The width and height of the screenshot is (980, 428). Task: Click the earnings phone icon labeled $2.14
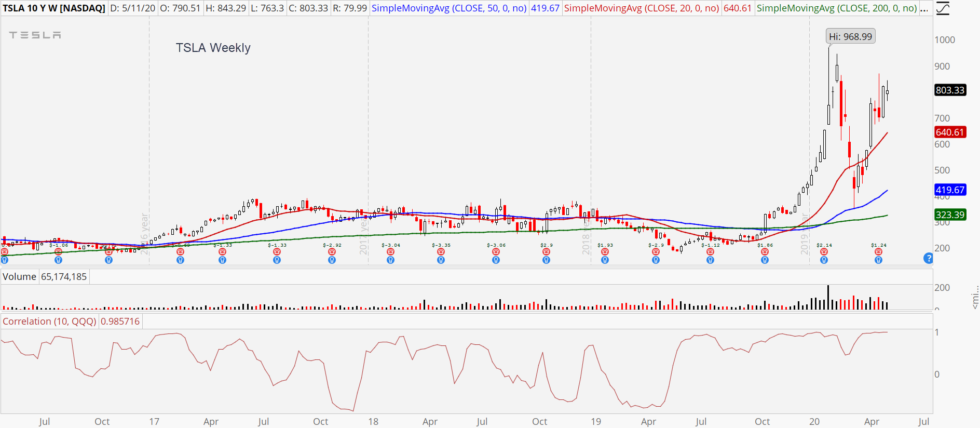click(x=824, y=252)
